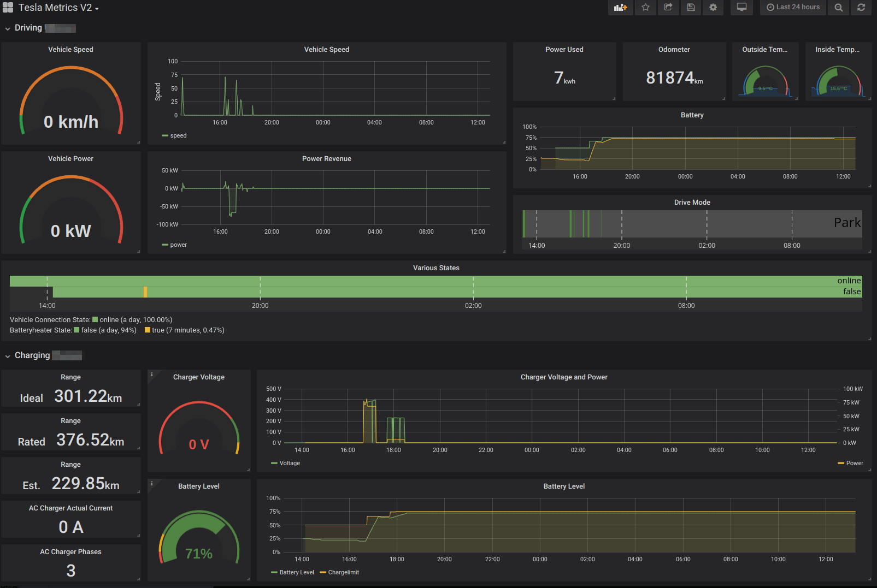Open the Charger Voltage and Power title menu

pos(564,377)
